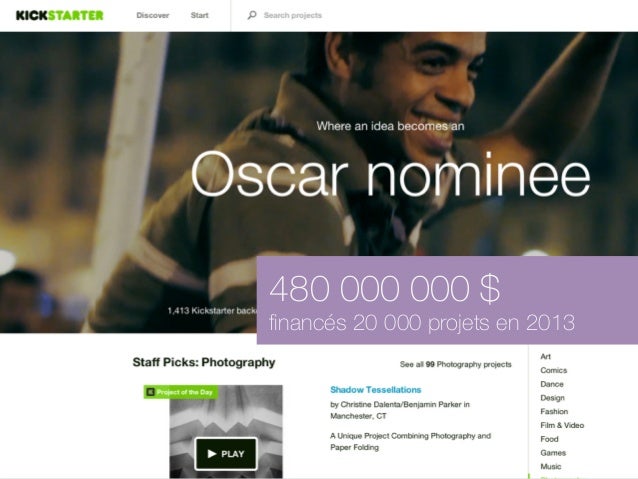Play the Shadow Tessellations video
The image size is (638, 479).
click(226, 454)
